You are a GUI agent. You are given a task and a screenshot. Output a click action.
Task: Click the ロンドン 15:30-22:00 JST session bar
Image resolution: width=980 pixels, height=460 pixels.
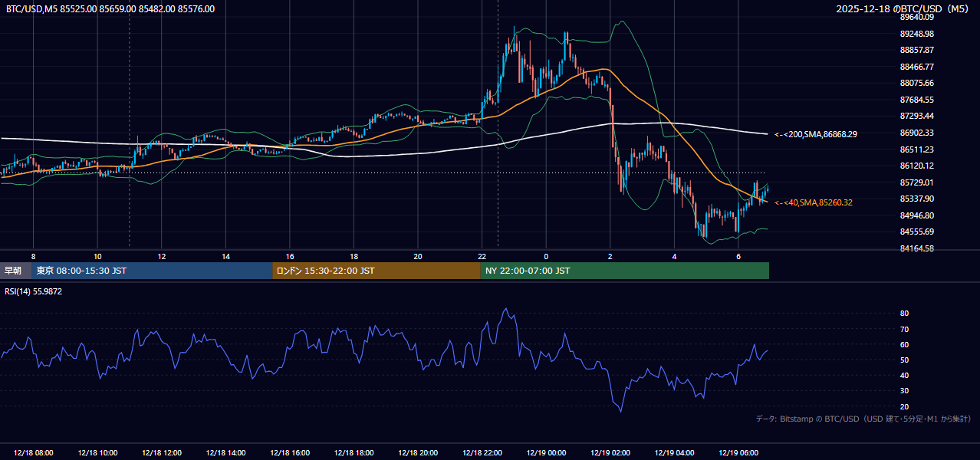377,271
